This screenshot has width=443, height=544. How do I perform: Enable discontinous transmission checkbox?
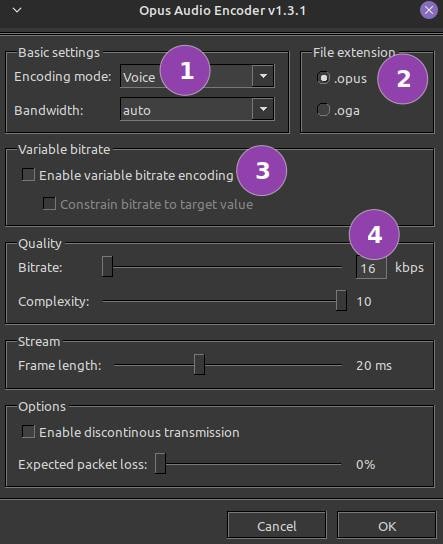click(28, 432)
